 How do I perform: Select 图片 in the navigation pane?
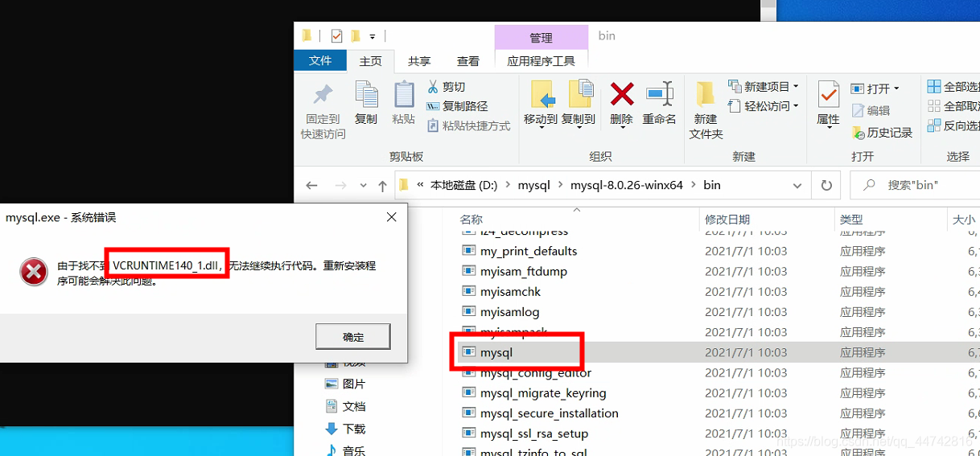345,384
